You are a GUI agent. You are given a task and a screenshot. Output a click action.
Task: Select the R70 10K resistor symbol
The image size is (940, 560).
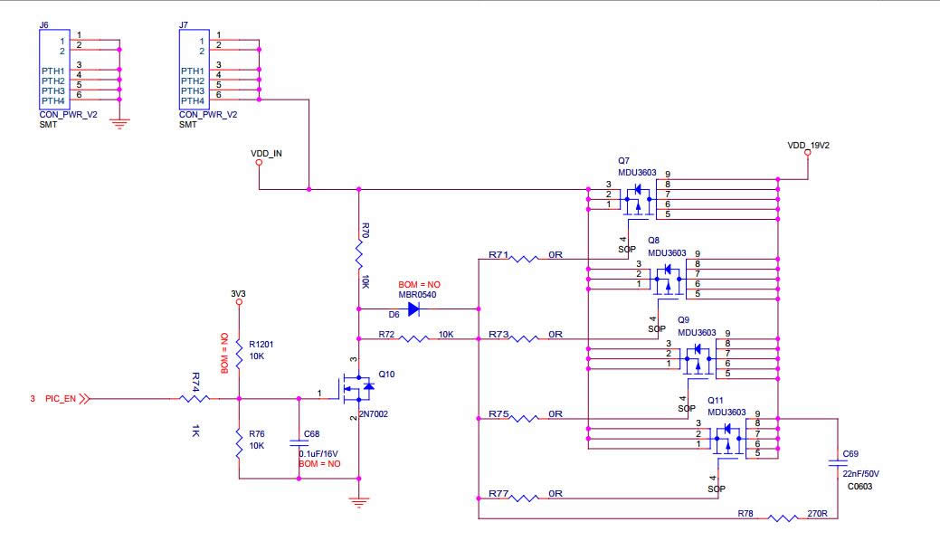point(359,255)
